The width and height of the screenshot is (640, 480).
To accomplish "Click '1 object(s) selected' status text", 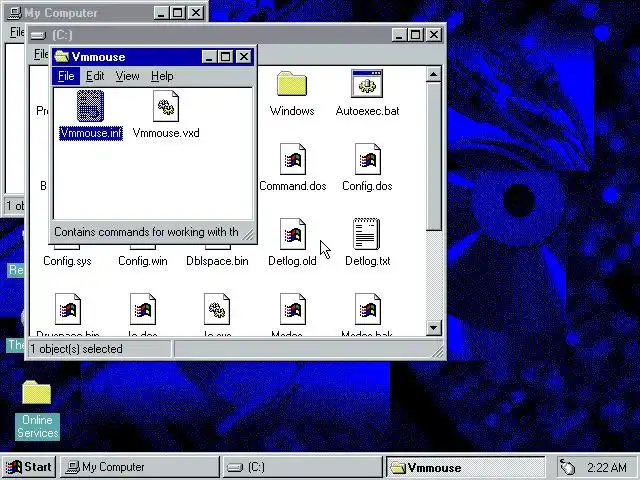I will pyautogui.click(x=76, y=349).
